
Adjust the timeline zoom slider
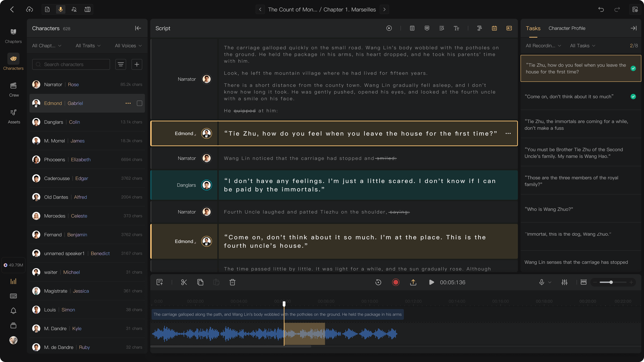(x=611, y=282)
